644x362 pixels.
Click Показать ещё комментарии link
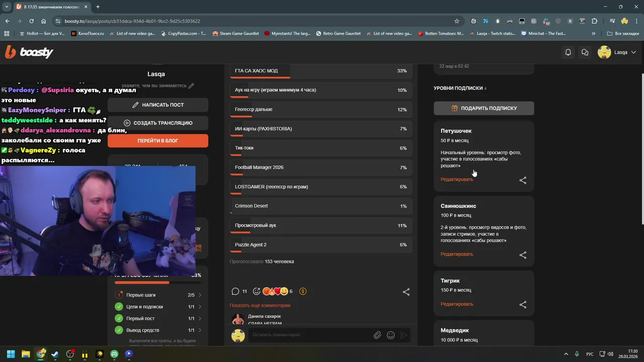pyautogui.click(x=260, y=305)
